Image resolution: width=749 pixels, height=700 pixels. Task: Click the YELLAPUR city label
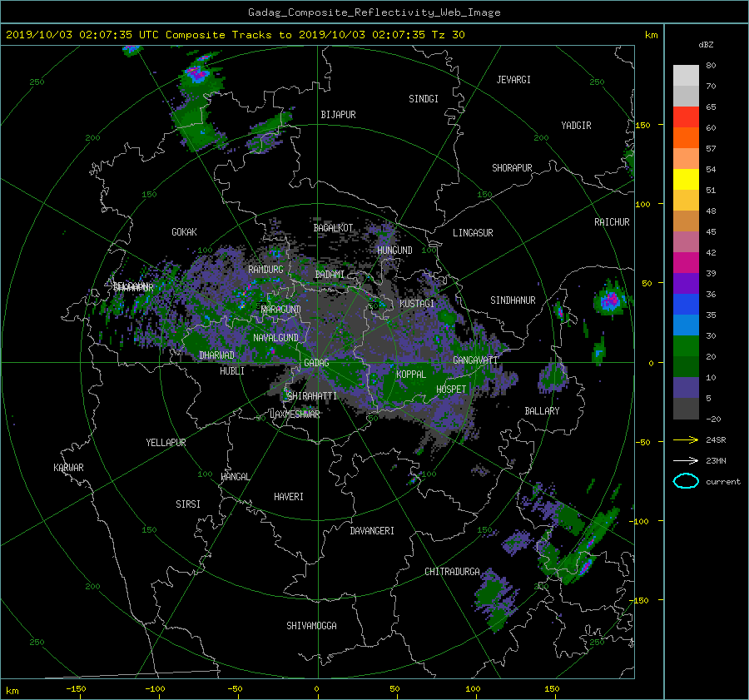pyautogui.click(x=166, y=443)
